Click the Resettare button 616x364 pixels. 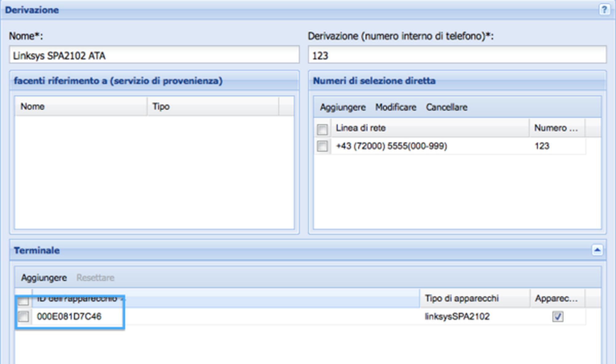95,278
